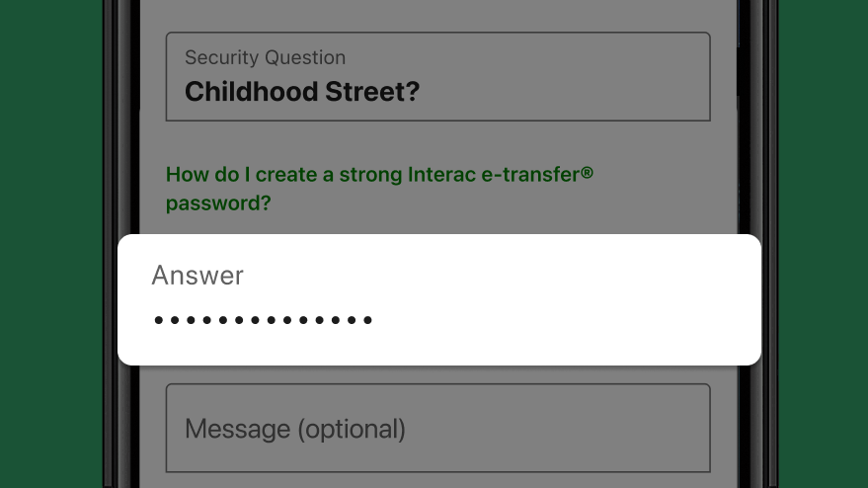868x488 pixels.
Task: Focus the highlighted Answer field
Action: (x=439, y=299)
